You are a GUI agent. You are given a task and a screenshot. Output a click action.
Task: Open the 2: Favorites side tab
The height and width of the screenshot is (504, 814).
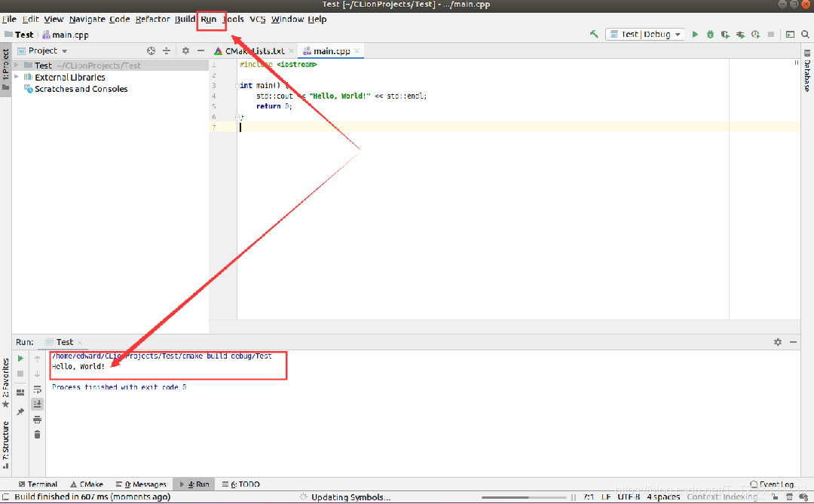(x=6, y=383)
